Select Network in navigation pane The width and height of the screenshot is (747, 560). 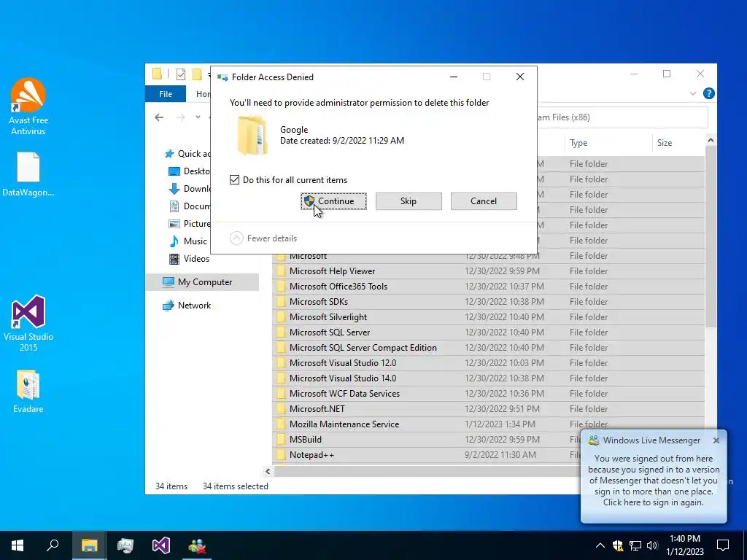pyautogui.click(x=187, y=306)
